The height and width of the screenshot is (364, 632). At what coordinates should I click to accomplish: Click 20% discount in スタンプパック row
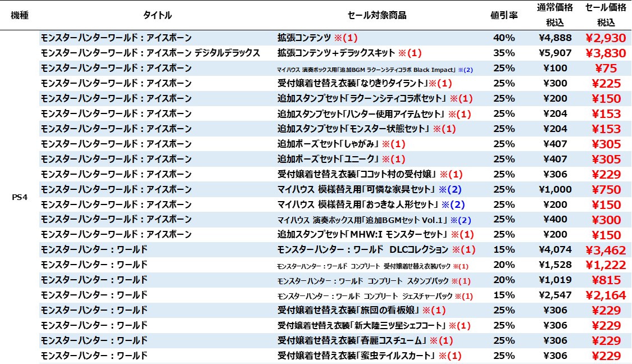(x=504, y=280)
